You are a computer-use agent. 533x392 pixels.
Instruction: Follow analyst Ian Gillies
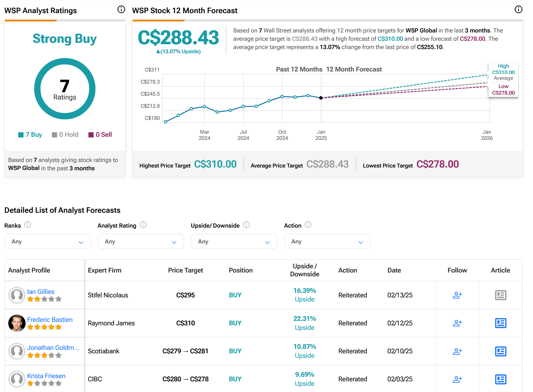coord(457,295)
